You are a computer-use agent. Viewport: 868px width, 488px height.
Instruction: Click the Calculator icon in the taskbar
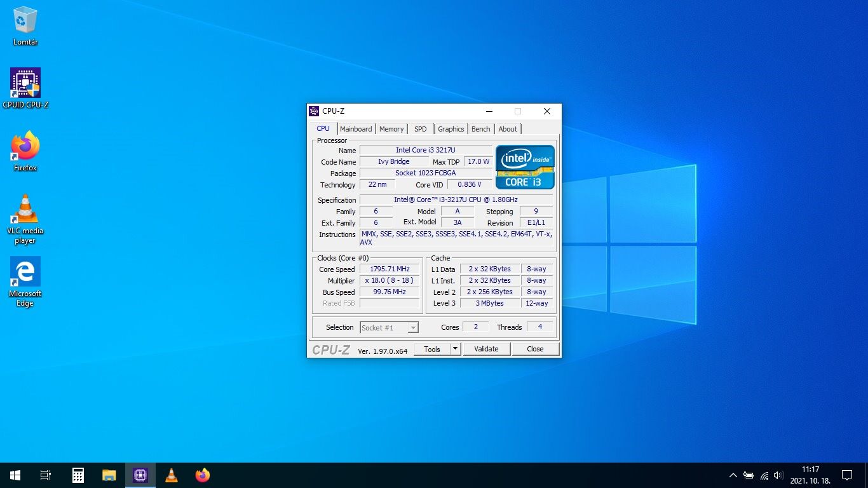click(78, 475)
